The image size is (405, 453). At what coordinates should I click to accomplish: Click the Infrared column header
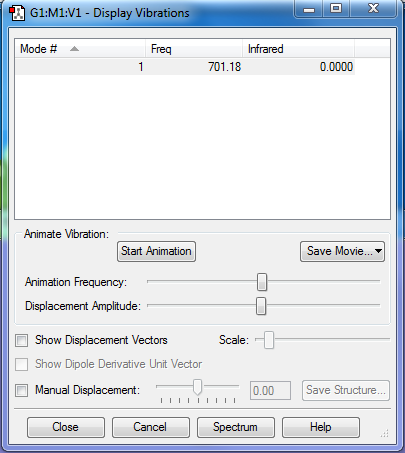[x=298, y=49]
